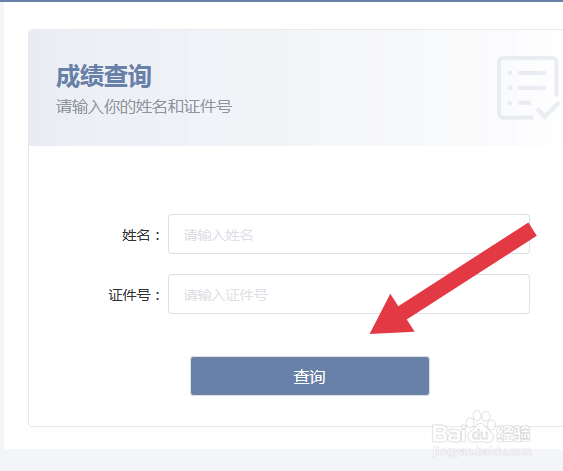The image size is (563, 471).
Task: Click the dark blue strip at page top
Action: coord(282,1)
